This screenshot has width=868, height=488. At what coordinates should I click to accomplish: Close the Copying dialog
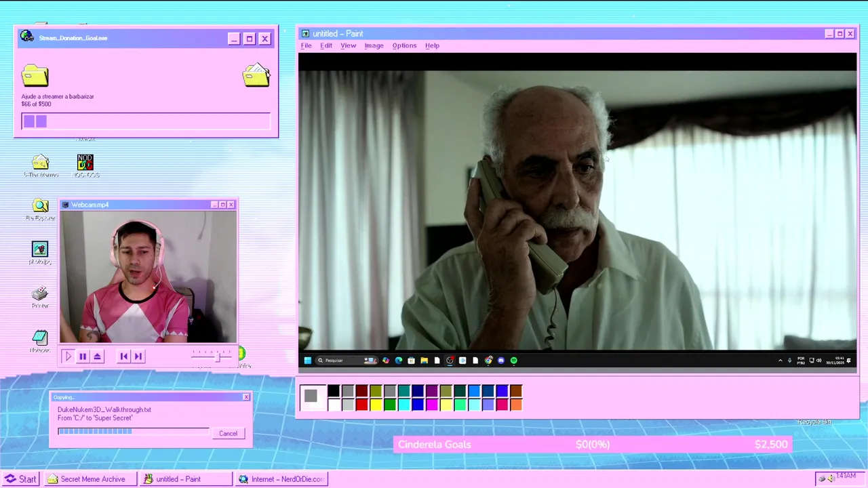pyautogui.click(x=246, y=397)
